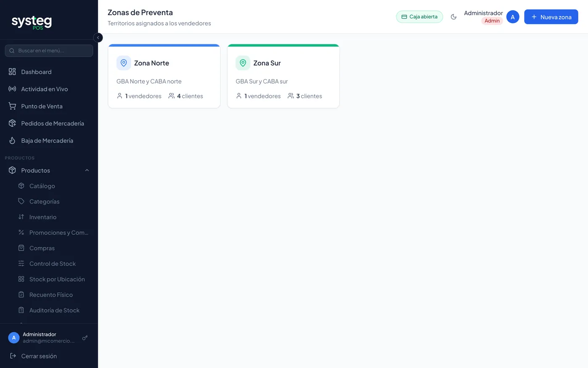
Task: Go to Actividad en Vivo
Action: [49, 89]
